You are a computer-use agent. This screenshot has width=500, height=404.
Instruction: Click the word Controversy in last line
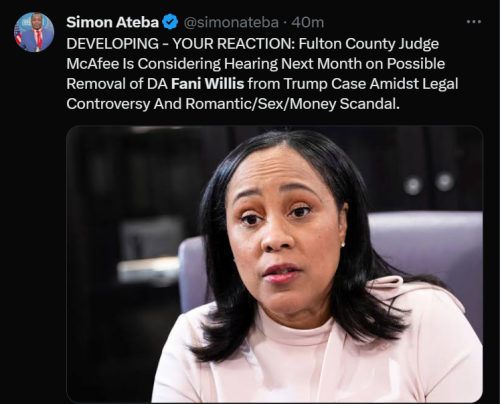[108, 104]
